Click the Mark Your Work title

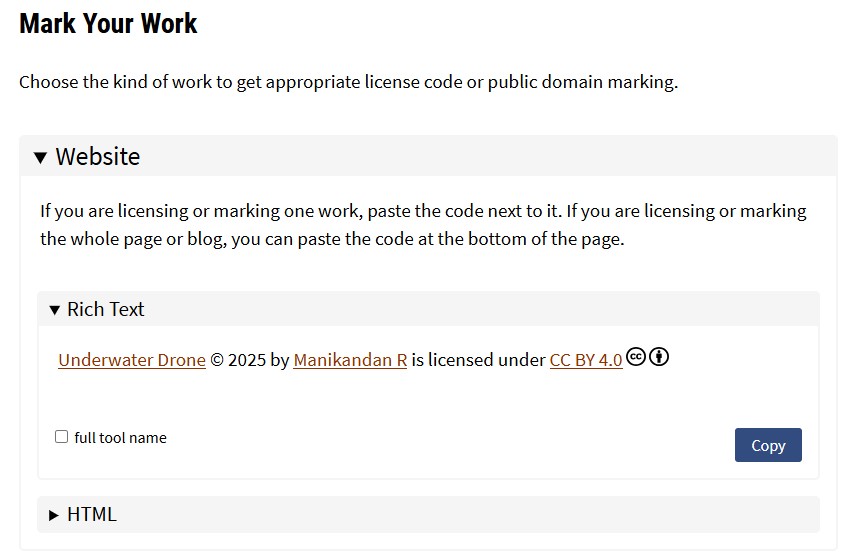point(108,24)
